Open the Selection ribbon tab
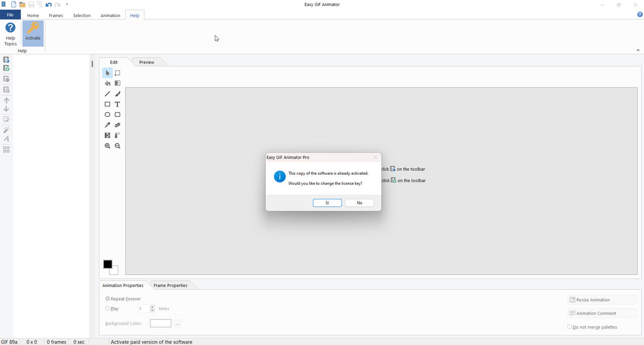The width and height of the screenshot is (644, 345). (x=82, y=16)
